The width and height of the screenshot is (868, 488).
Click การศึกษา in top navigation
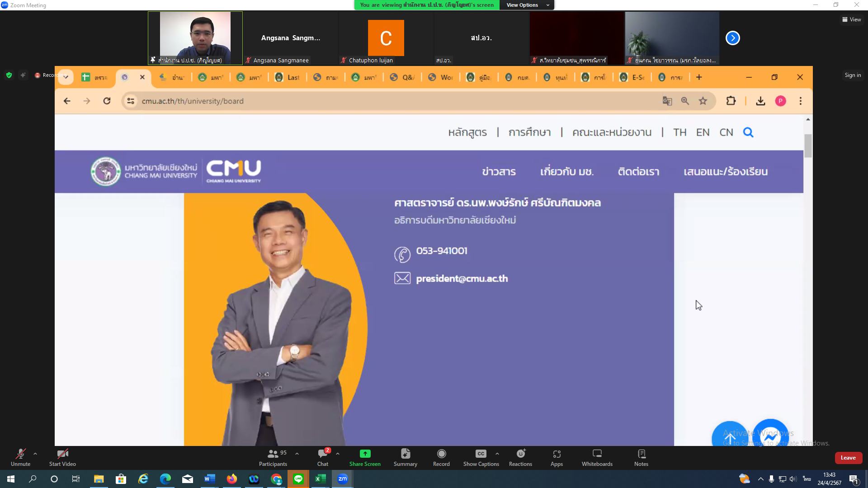point(529,132)
